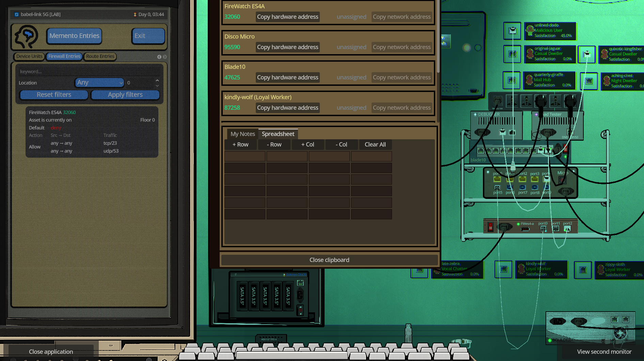Open the Route Entries tab
The height and width of the screenshot is (361, 644).
pyautogui.click(x=100, y=56)
